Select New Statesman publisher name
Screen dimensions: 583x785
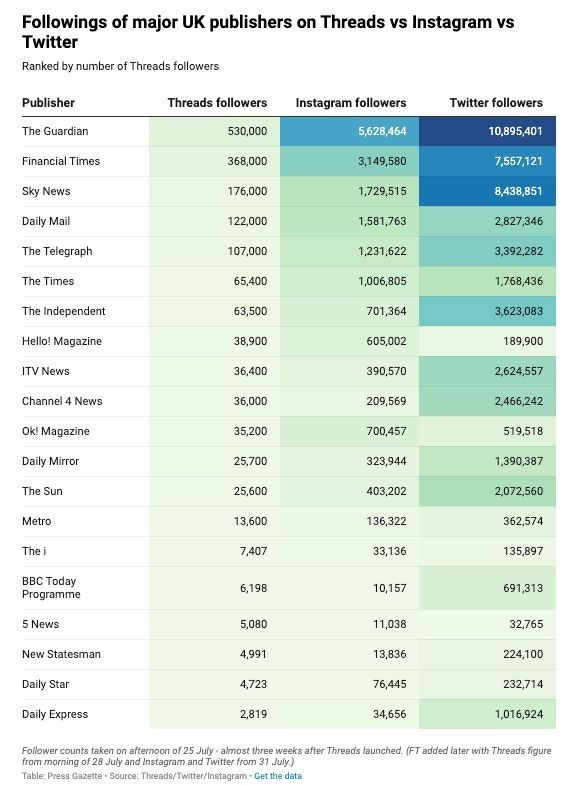point(62,654)
